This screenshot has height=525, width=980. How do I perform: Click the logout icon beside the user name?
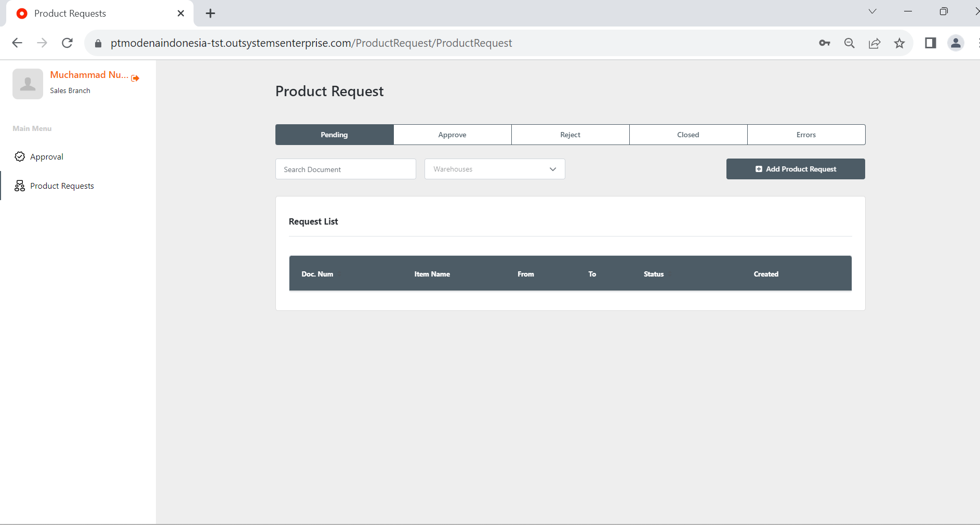click(x=135, y=78)
